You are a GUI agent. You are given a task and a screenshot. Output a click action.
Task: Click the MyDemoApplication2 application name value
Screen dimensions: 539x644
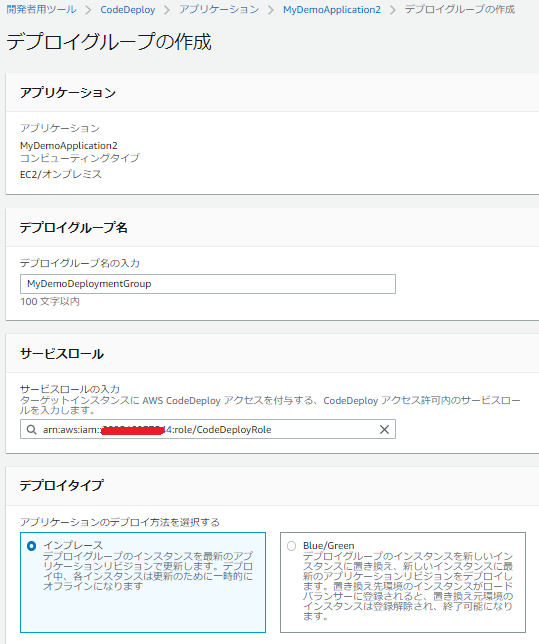(69, 146)
